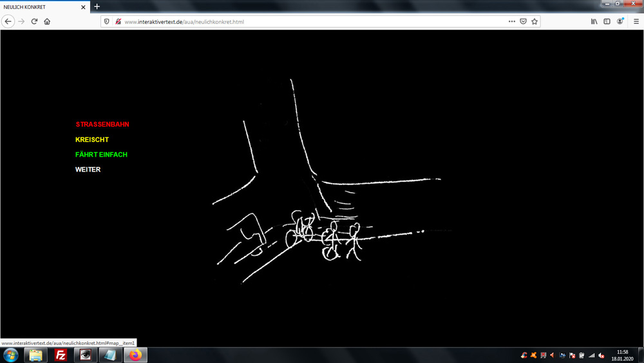The width and height of the screenshot is (644, 363).
Task: Click the address bar URL field
Action: [309, 21]
